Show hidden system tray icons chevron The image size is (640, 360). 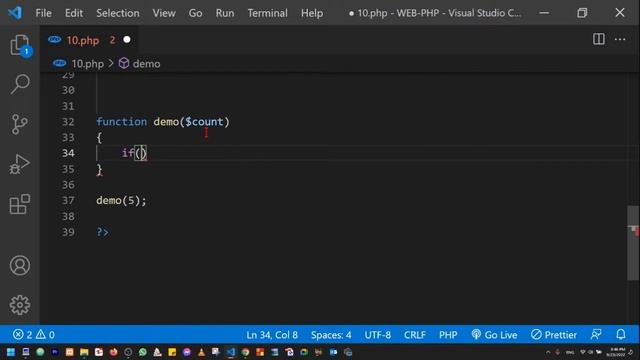click(x=548, y=352)
